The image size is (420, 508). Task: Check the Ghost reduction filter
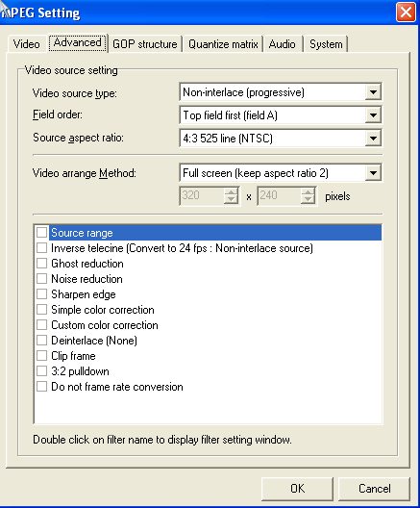41,263
